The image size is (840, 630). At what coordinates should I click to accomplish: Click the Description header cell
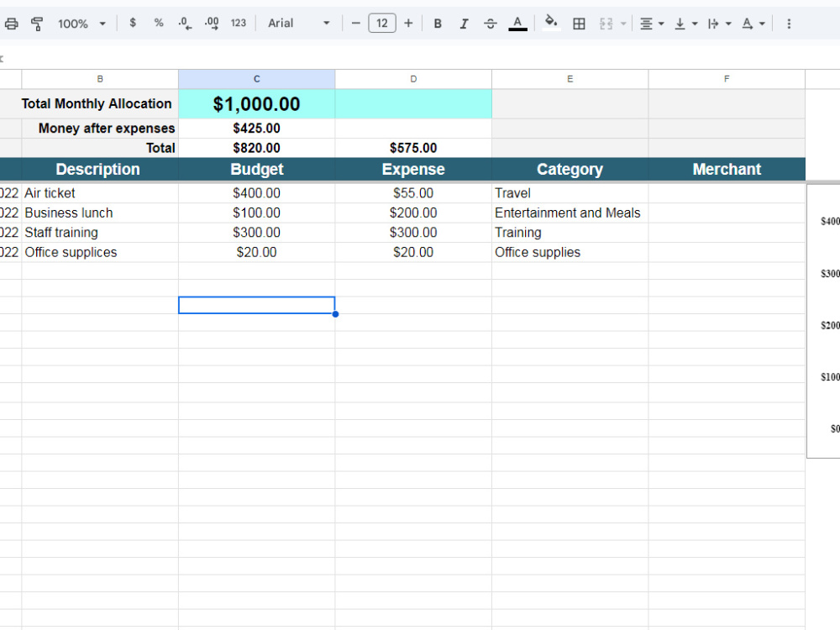pos(98,170)
